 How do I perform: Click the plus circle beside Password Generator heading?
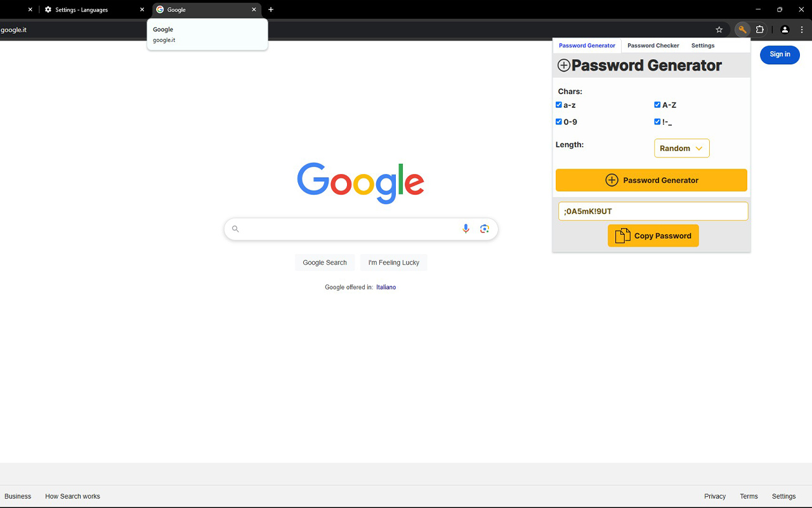(x=564, y=65)
